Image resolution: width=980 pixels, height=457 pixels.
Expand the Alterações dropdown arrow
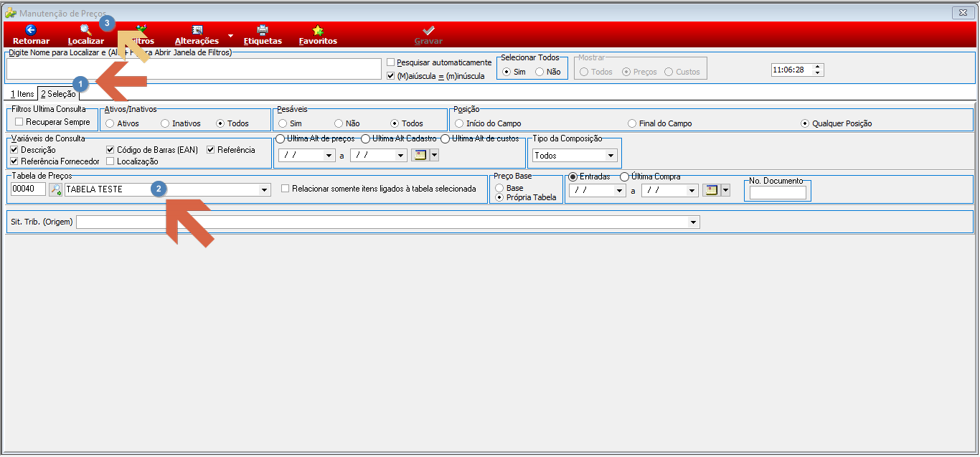coord(230,35)
